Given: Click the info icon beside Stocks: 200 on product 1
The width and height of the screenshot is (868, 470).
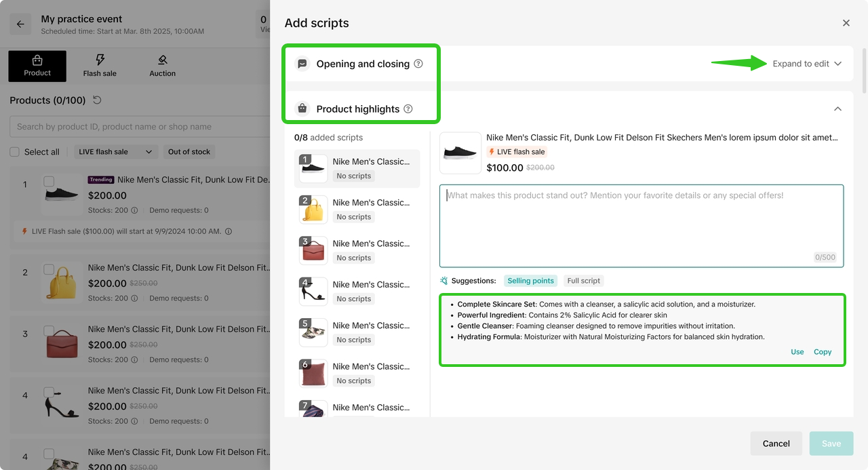Looking at the screenshot, I should pos(134,210).
